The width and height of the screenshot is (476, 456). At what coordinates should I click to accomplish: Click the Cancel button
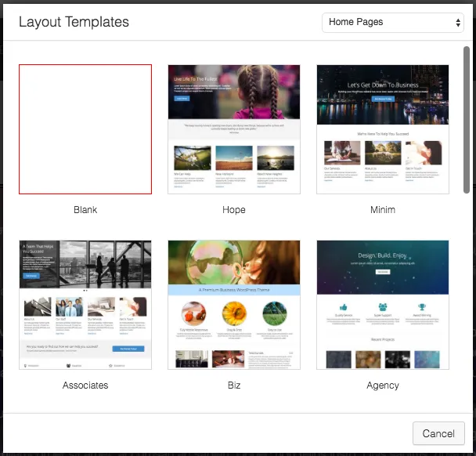click(x=438, y=433)
